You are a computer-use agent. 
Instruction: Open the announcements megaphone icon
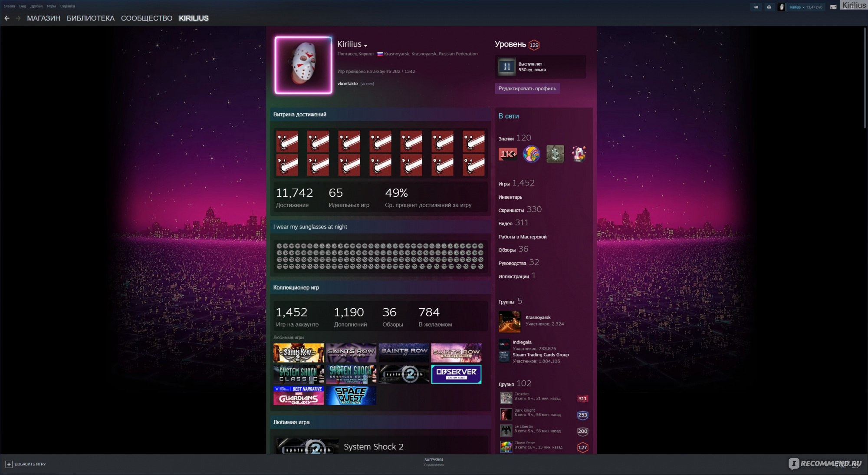click(756, 7)
